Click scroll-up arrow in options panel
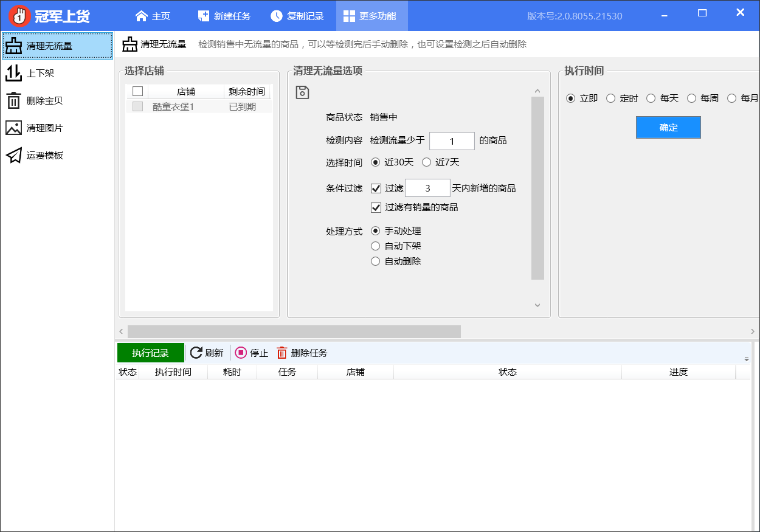 coord(537,91)
